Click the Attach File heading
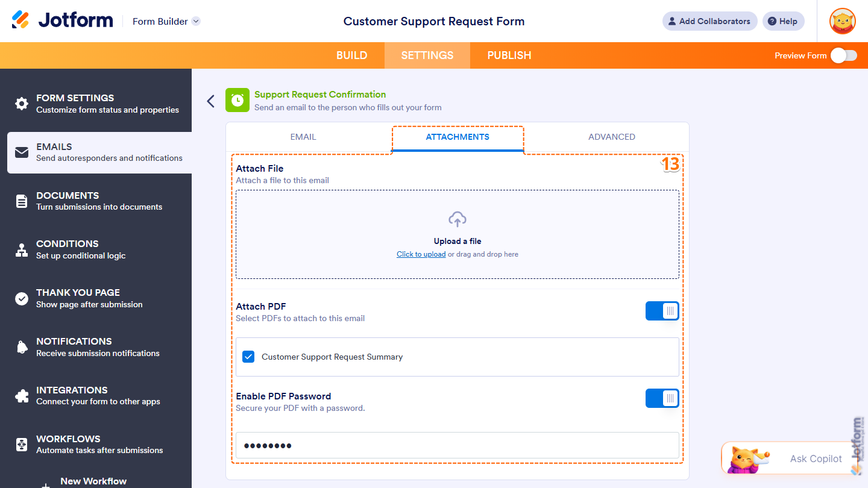 (x=260, y=169)
